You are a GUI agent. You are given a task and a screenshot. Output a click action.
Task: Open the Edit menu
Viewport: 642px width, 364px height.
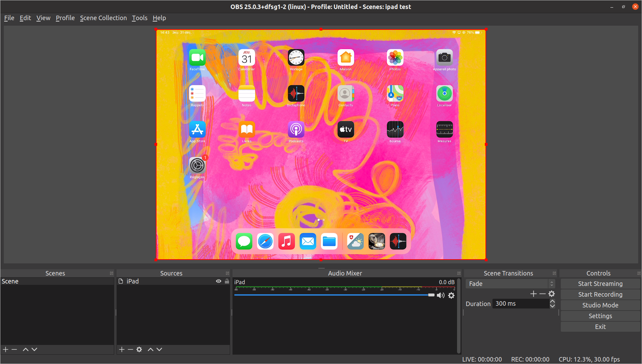point(25,18)
